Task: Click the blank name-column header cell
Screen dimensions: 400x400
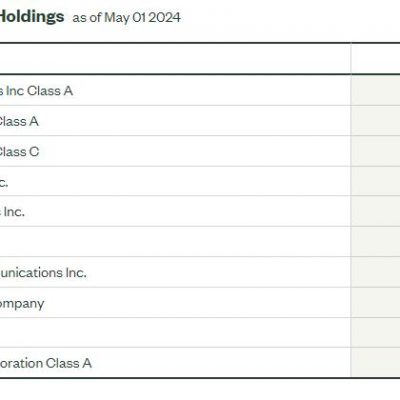Action: coord(175,59)
